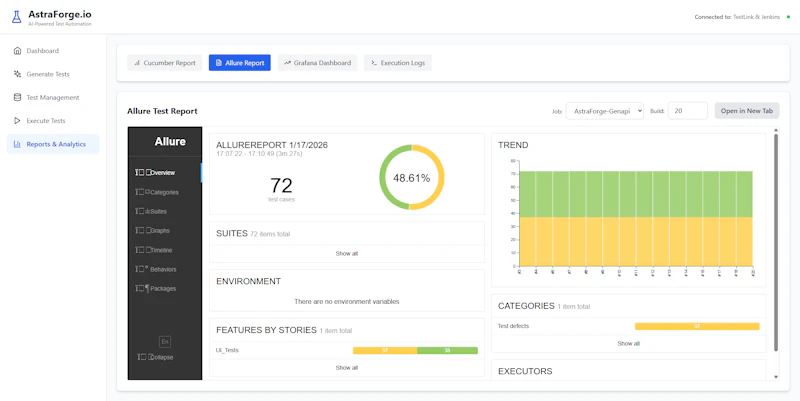Click the AstraForge.io brand name
Image resolution: width=800 pixels, height=401 pixels.
tap(60, 14)
